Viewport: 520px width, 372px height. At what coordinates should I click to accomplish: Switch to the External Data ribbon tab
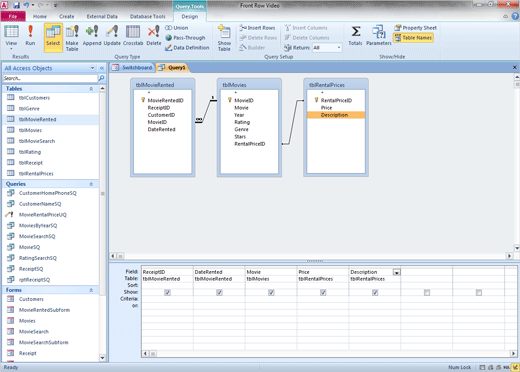(x=102, y=16)
